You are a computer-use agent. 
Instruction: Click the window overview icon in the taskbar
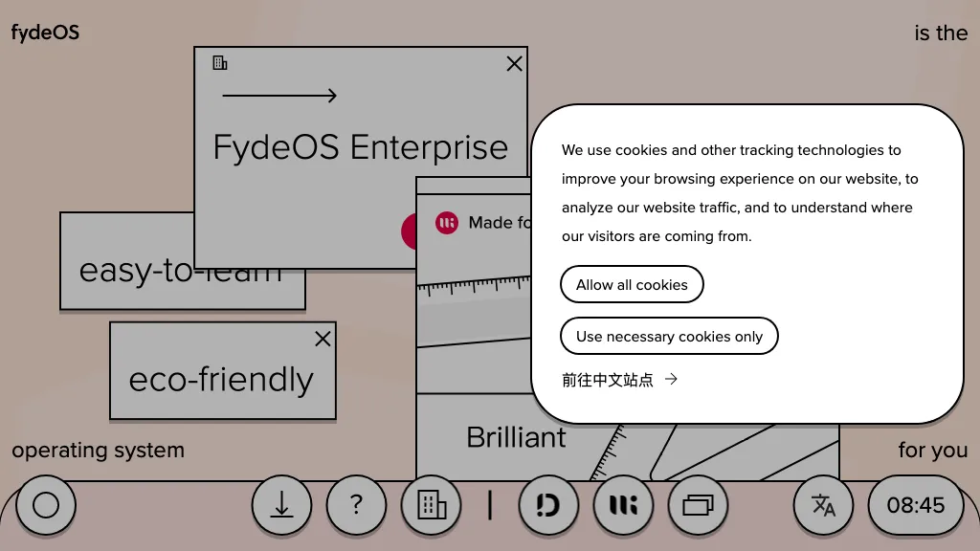coord(699,505)
